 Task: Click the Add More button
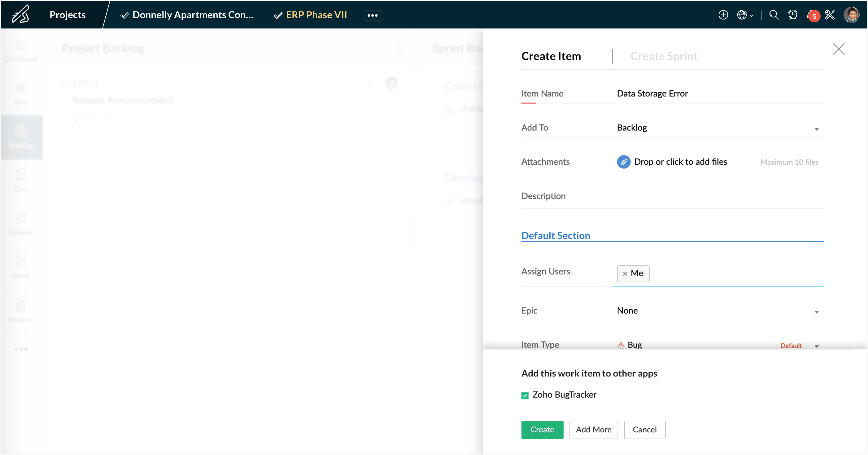pos(593,429)
